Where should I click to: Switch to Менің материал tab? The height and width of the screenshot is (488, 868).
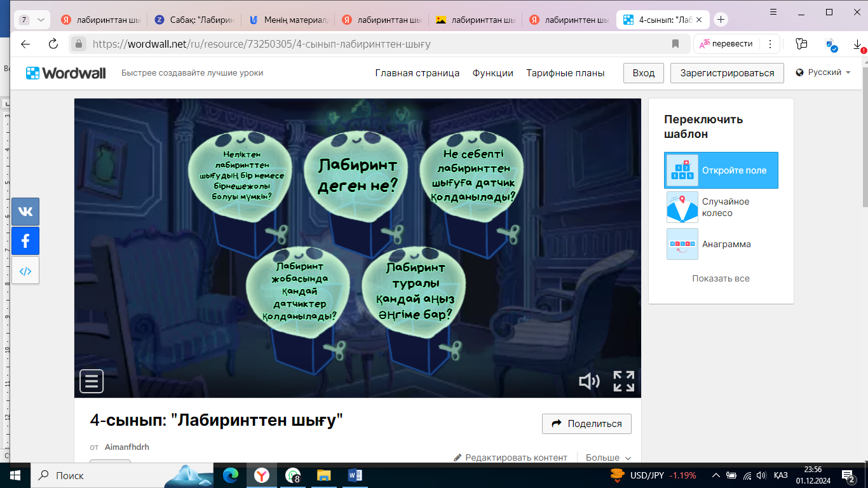point(288,20)
